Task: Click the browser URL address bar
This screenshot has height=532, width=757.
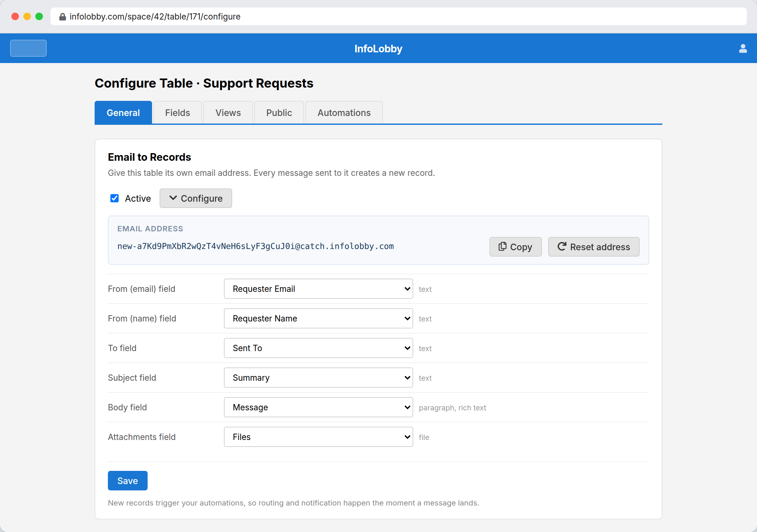Action: [x=398, y=17]
